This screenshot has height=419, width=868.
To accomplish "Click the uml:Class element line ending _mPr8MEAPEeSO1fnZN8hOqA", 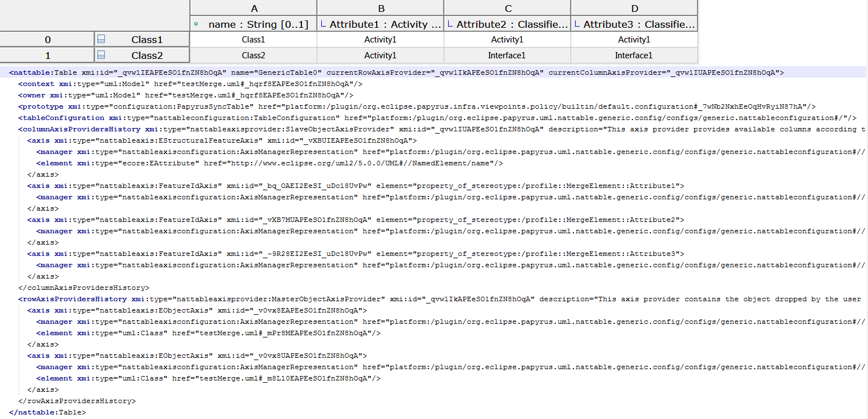I will [209, 333].
